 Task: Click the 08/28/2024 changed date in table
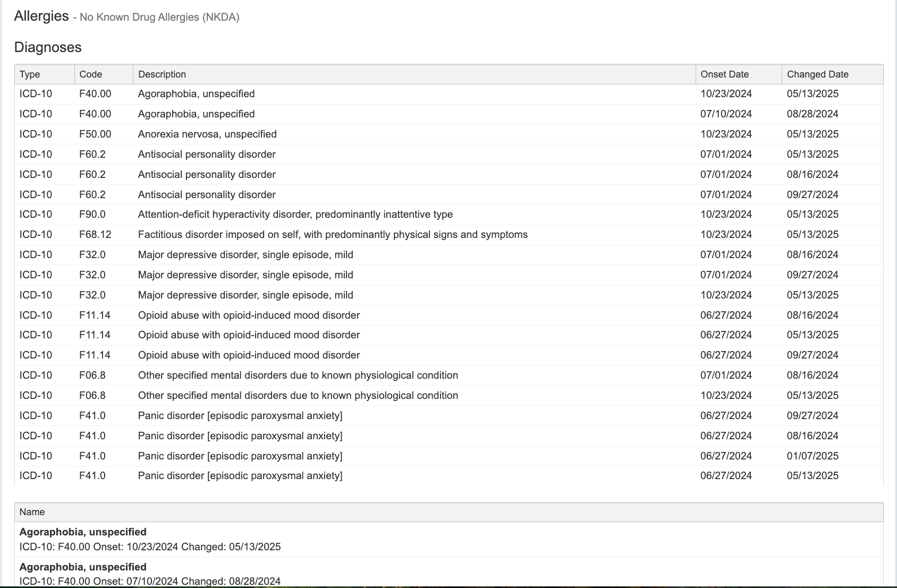pos(813,114)
